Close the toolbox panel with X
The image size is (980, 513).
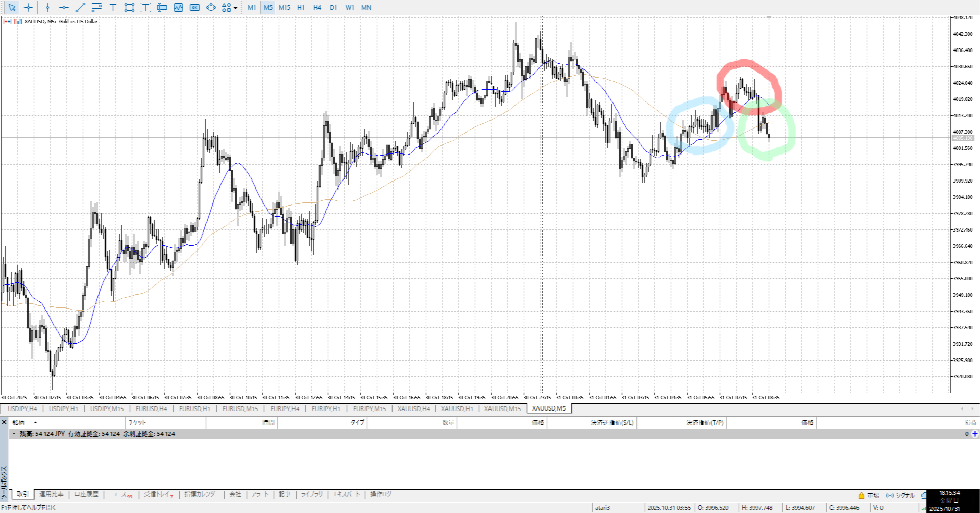click(x=4, y=422)
